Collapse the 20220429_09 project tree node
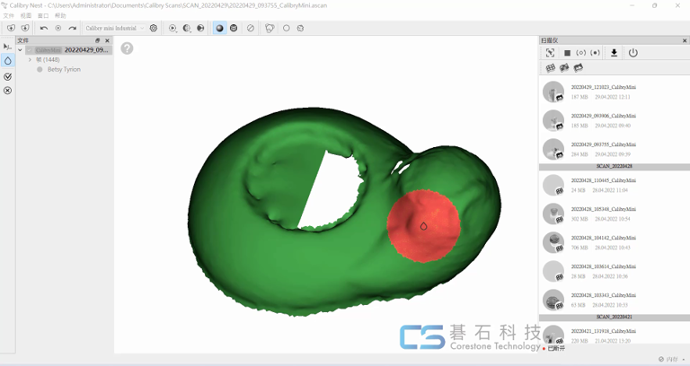The width and height of the screenshot is (690, 366). (x=20, y=50)
